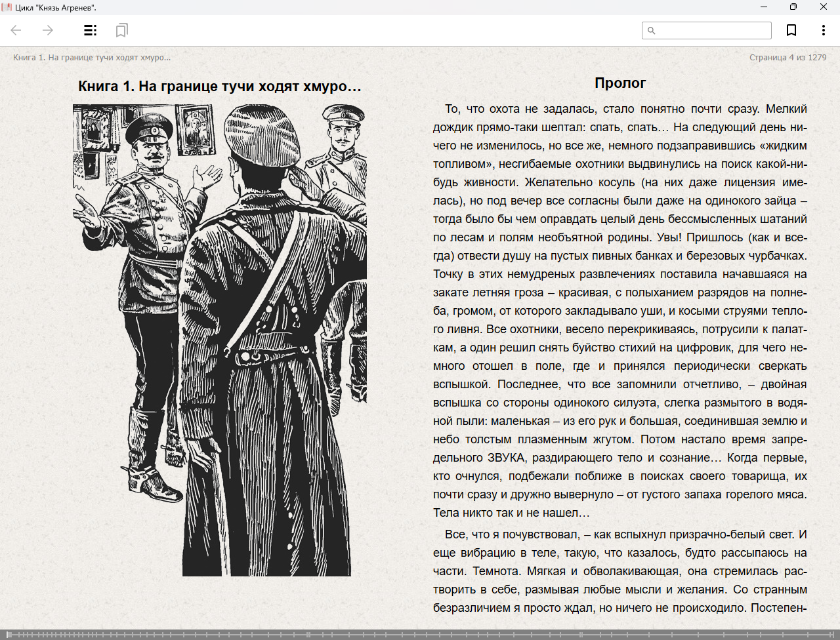Click the forward navigation arrow
This screenshot has height=640, width=840.
click(x=48, y=30)
